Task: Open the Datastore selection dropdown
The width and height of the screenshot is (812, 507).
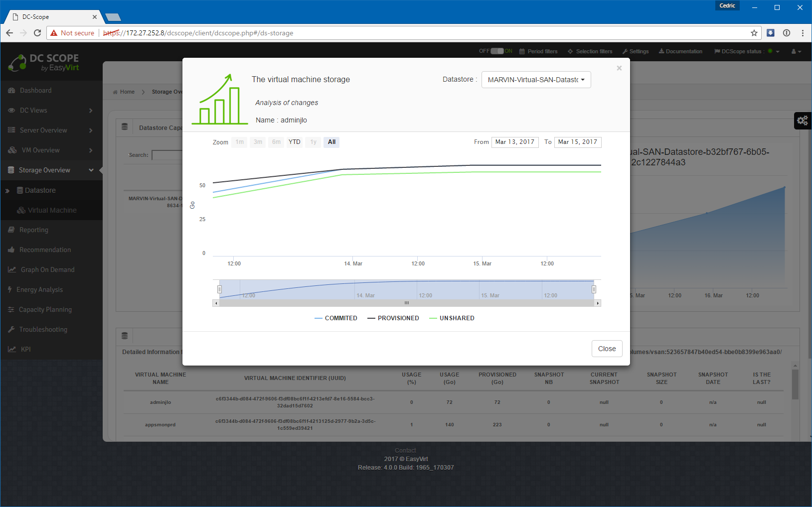Action: tap(536, 80)
